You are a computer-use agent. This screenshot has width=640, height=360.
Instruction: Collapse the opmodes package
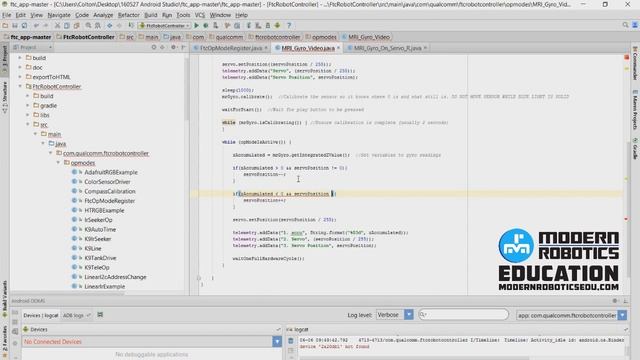tap(58, 162)
